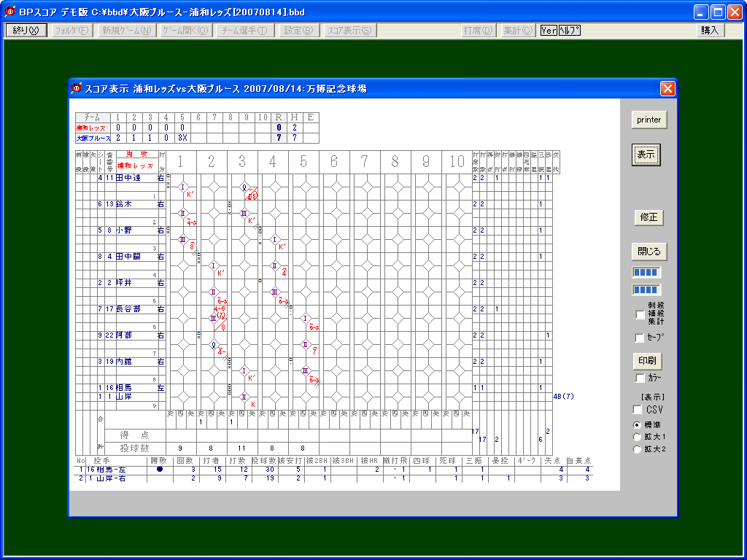Select the 拡大2 radio button
Image resolution: width=747 pixels, height=560 pixels.
point(636,449)
